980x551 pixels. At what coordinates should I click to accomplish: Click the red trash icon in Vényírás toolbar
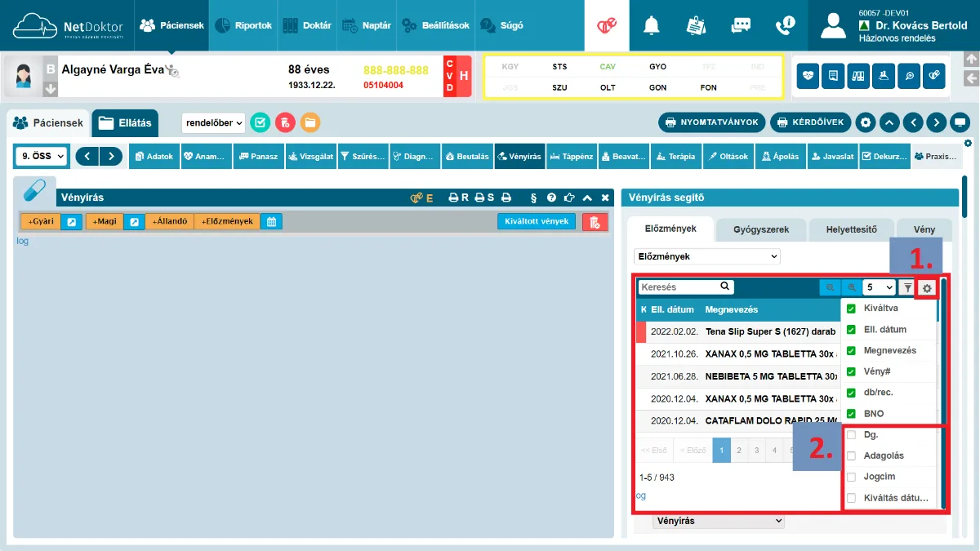[595, 221]
